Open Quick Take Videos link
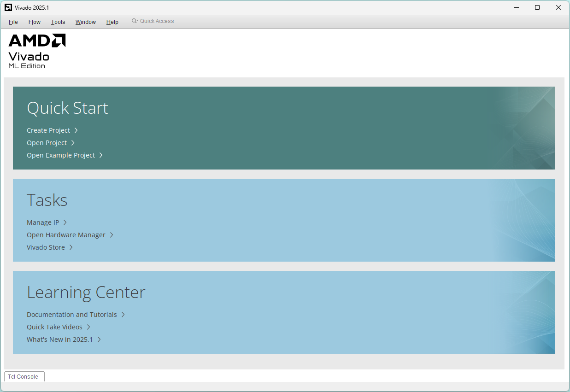Screen dimensions: 570x392 coord(54,327)
